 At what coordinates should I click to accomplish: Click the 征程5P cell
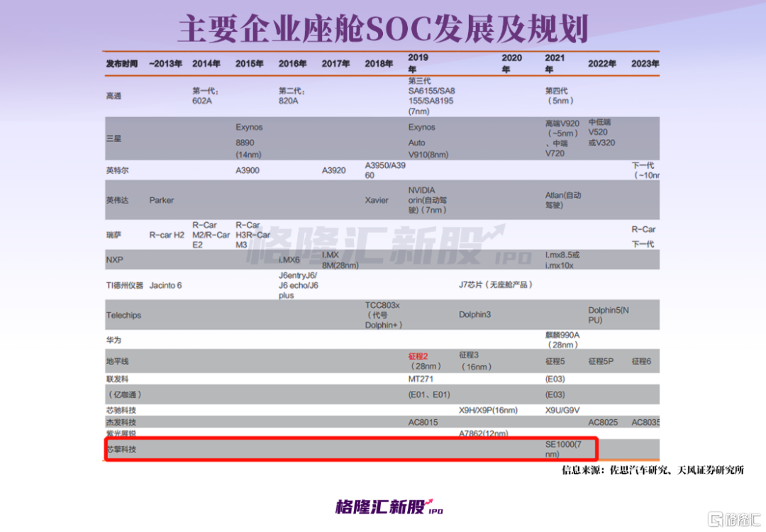pos(601,362)
